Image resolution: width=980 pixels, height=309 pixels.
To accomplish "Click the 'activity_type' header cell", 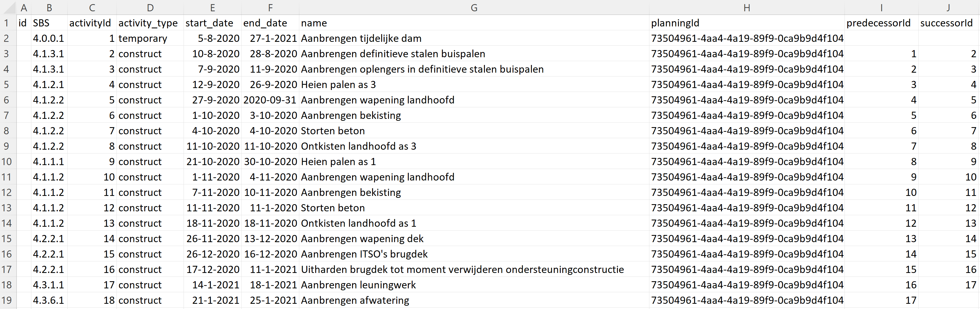I will 148,23.
